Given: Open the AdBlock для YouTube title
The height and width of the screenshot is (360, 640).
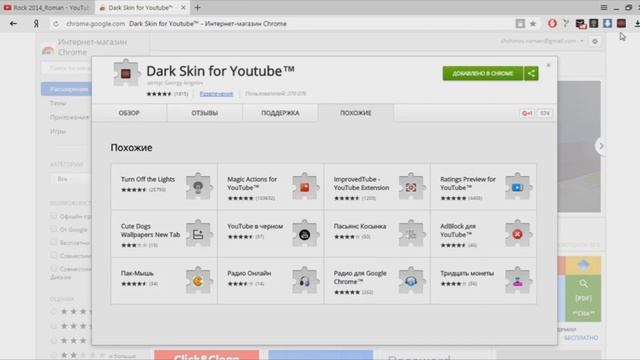Looking at the screenshot, I should 458,230.
